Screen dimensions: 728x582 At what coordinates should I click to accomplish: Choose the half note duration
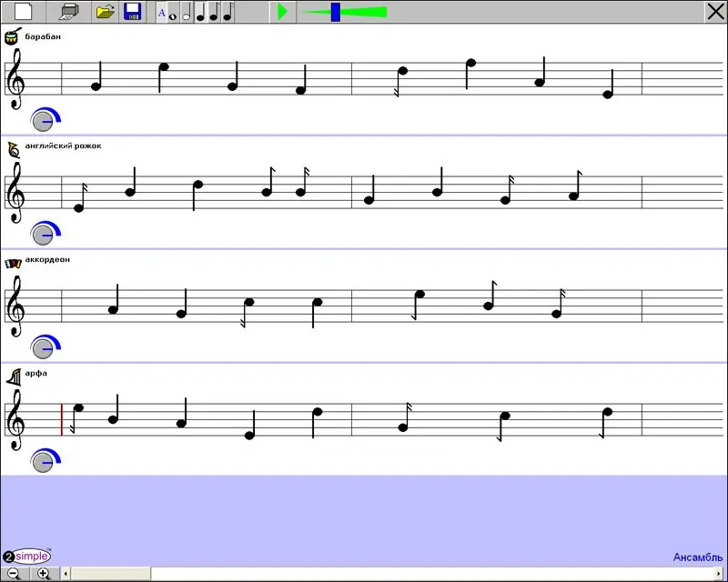pyautogui.click(x=187, y=12)
